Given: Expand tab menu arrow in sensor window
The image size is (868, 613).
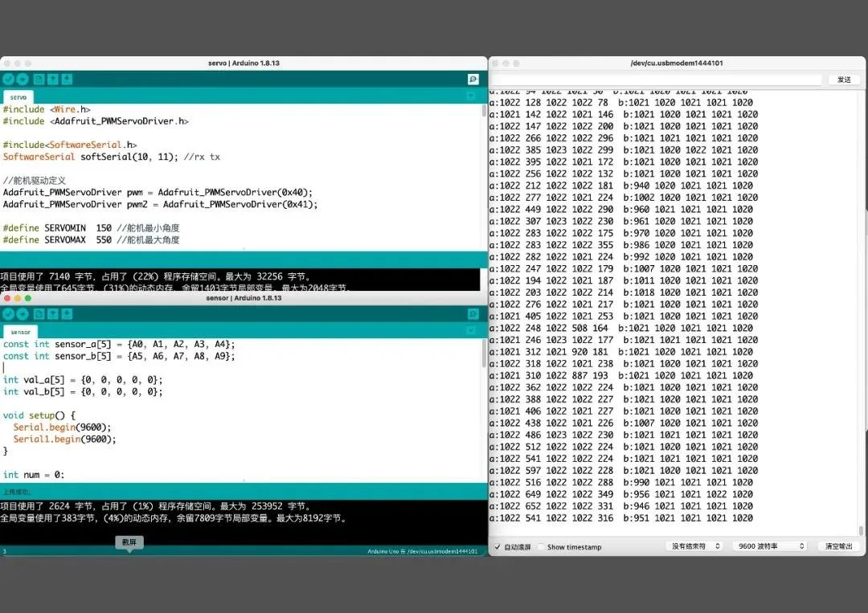Looking at the screenshot, I should click(x=472, y=331).
